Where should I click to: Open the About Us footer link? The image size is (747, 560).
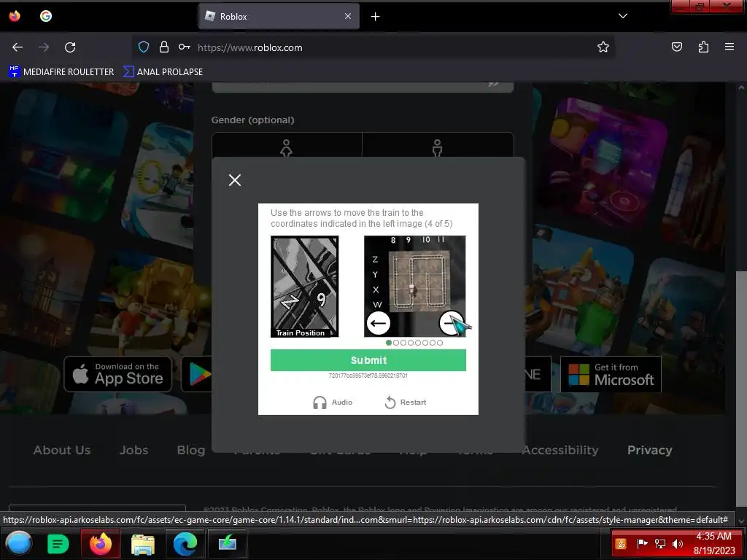click(62, 450)
